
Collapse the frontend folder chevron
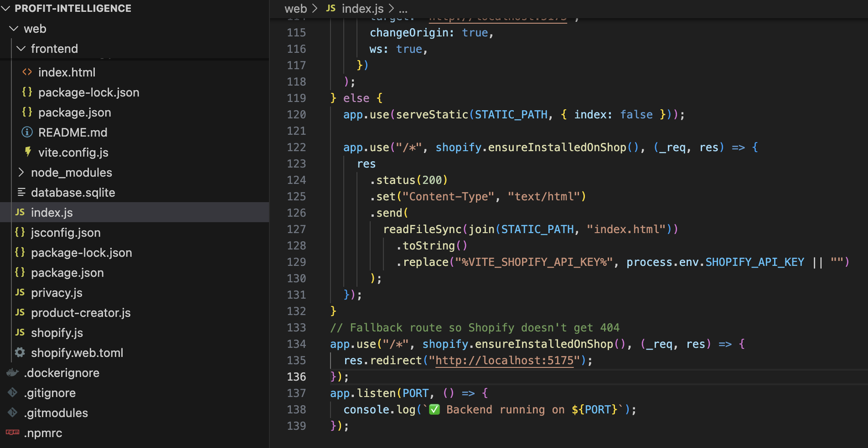tap(21, 49)
